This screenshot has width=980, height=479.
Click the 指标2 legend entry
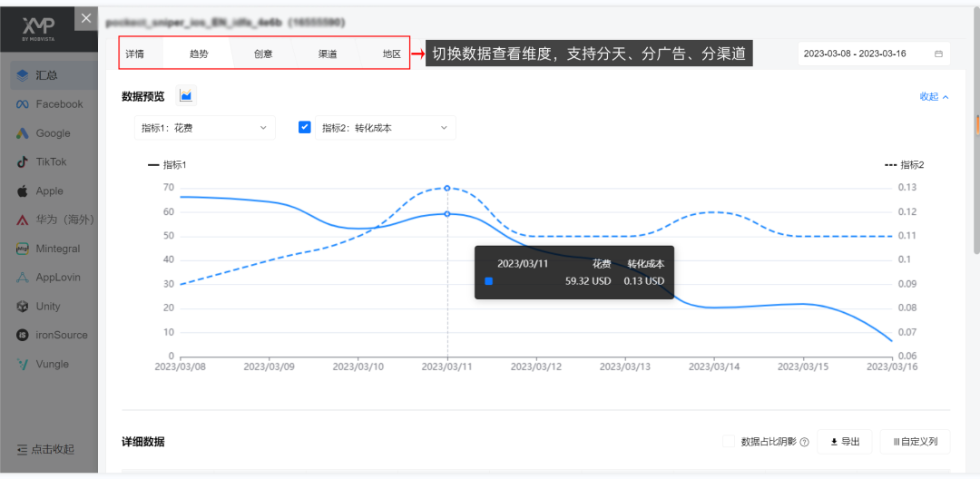(x=905, y=165)
